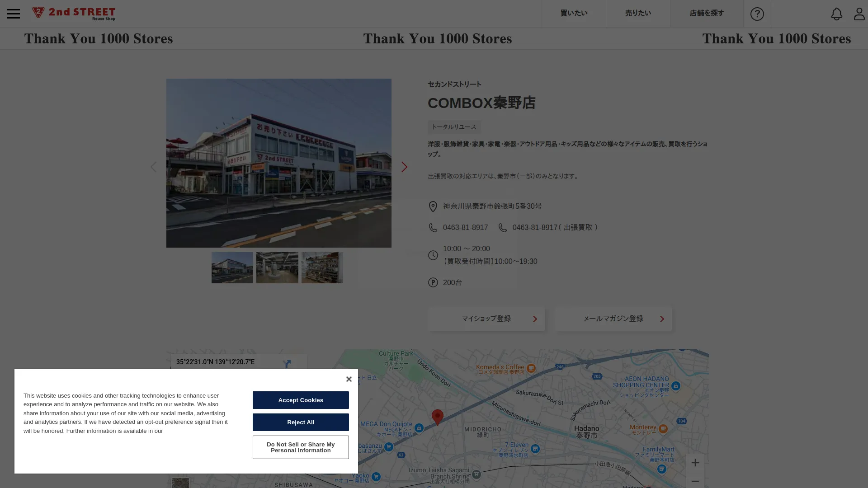Image resolution: width=868 pixels, height=488 pixels.
Task: Zoom out on the map
Action: point(695,481)
